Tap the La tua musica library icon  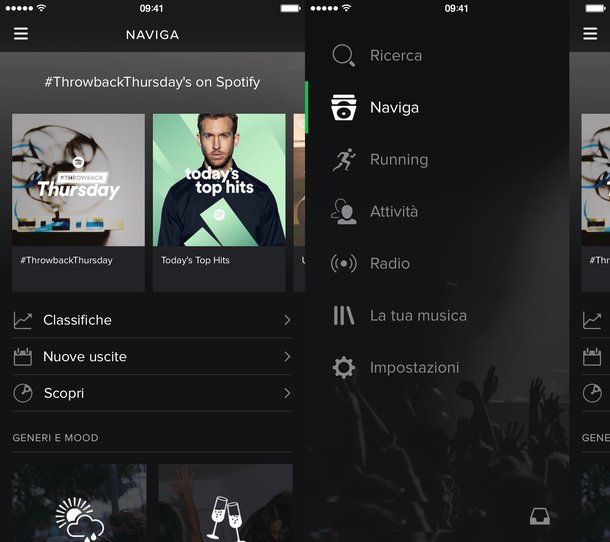(x=344, y=316)
